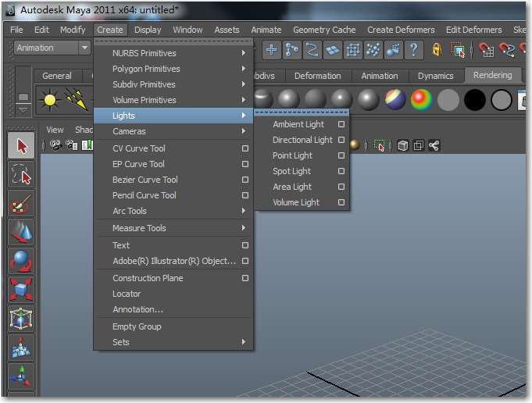Select the Scale tool cube icon
The width and height of the screenshot is (532, 403).
tap(21, 290)
